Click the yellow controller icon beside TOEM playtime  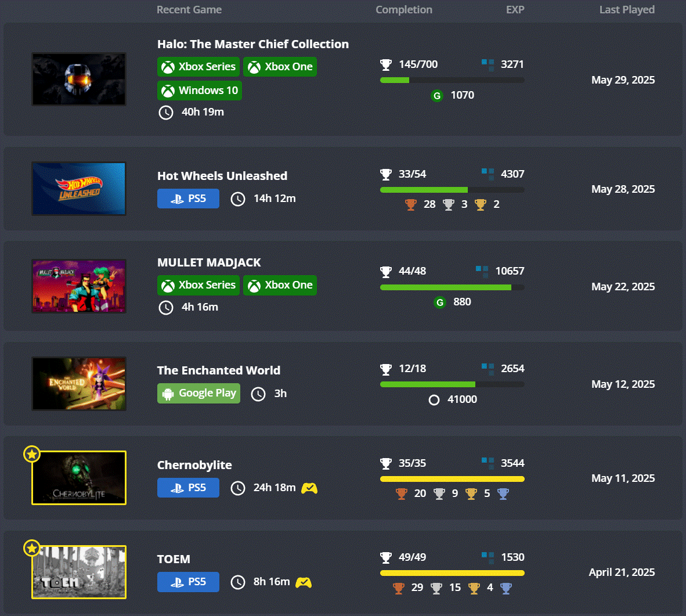point(304,582)
